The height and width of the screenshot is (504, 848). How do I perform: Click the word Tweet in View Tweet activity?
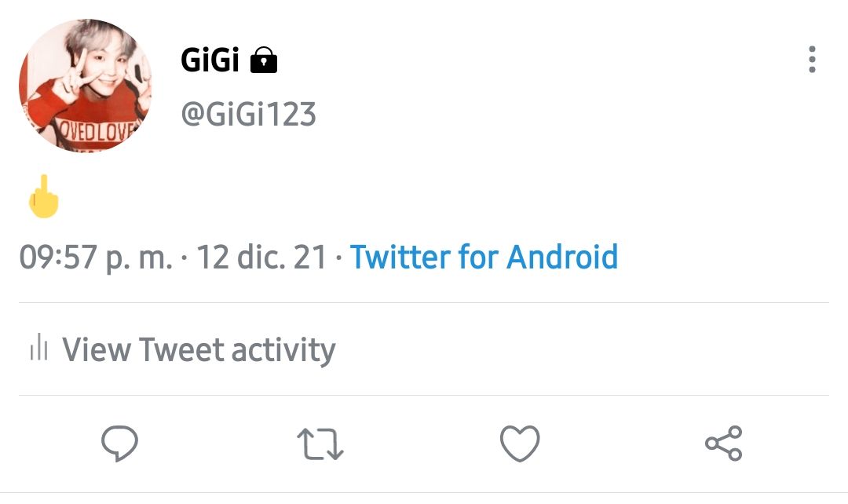click(181, 349)
